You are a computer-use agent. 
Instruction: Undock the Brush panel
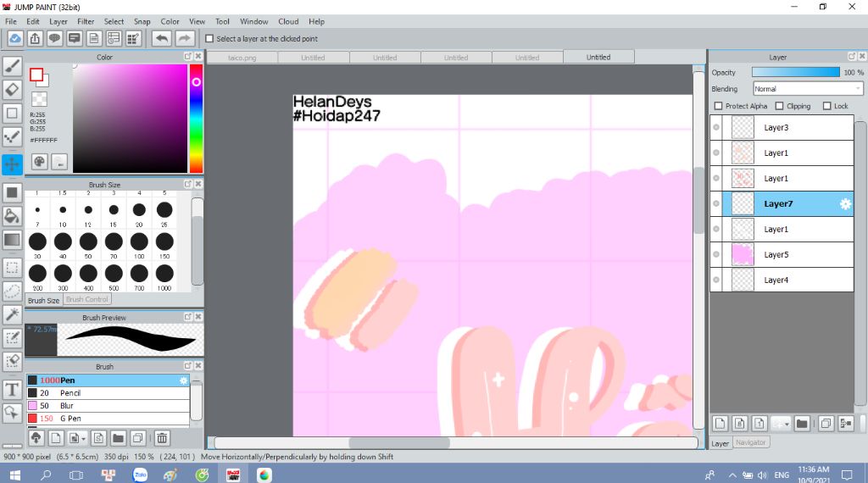[187, 366]
